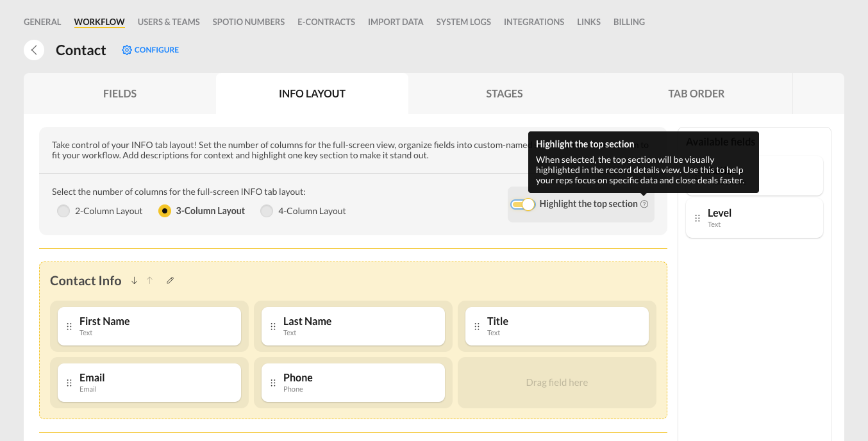The height and width of the screenshot is (441, 868).
Task: Grab the Last Name field drag handle
Action: point(273,326)
